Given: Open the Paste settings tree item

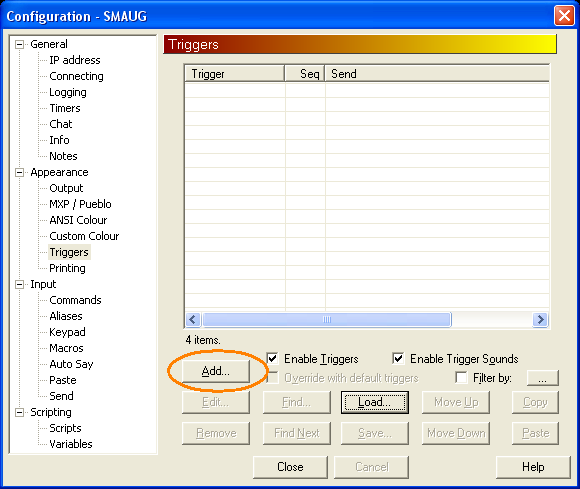Looking at the screenshot, I should tap(63, 380).
